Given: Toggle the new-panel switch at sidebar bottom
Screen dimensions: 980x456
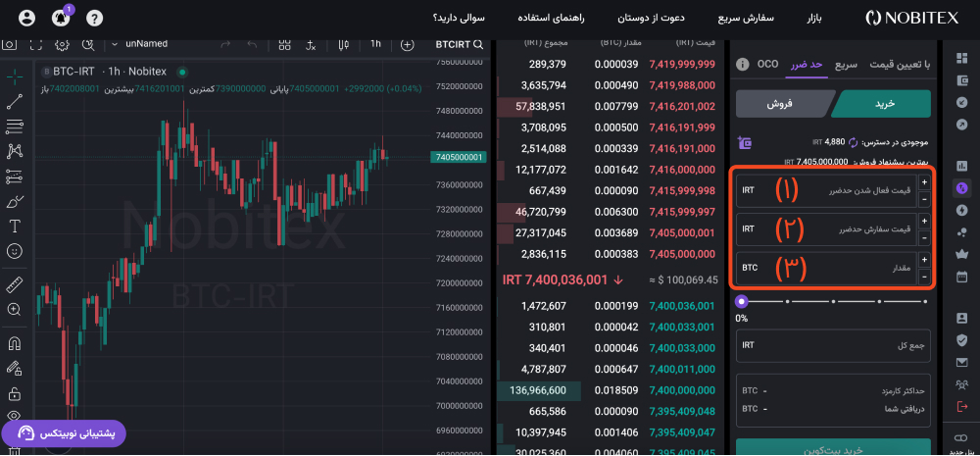Looking at the screenshot, I should 961,438.
